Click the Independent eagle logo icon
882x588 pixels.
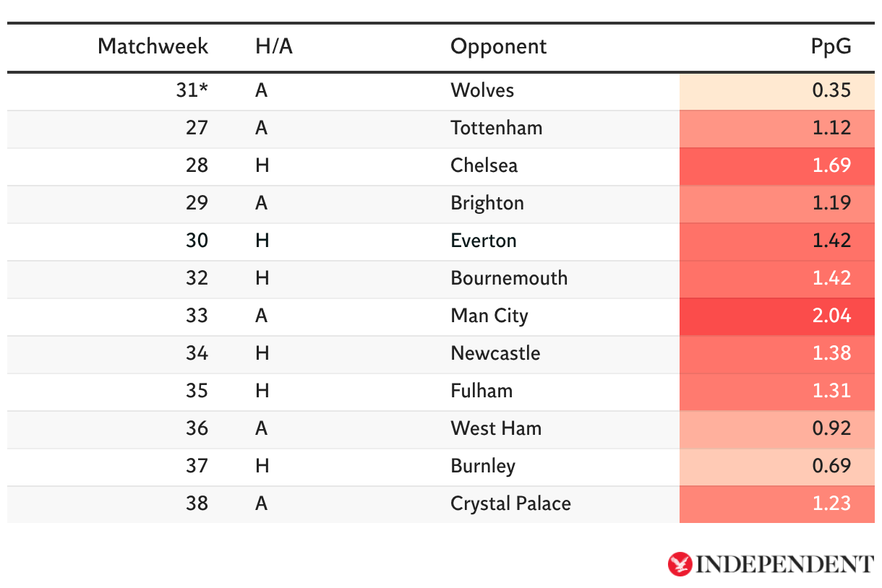point(680,564)
